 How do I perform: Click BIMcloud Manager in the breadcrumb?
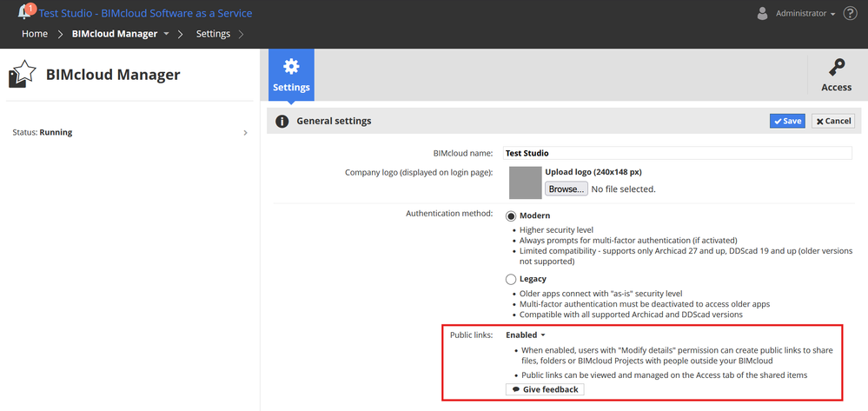click(x=115, y=34)
